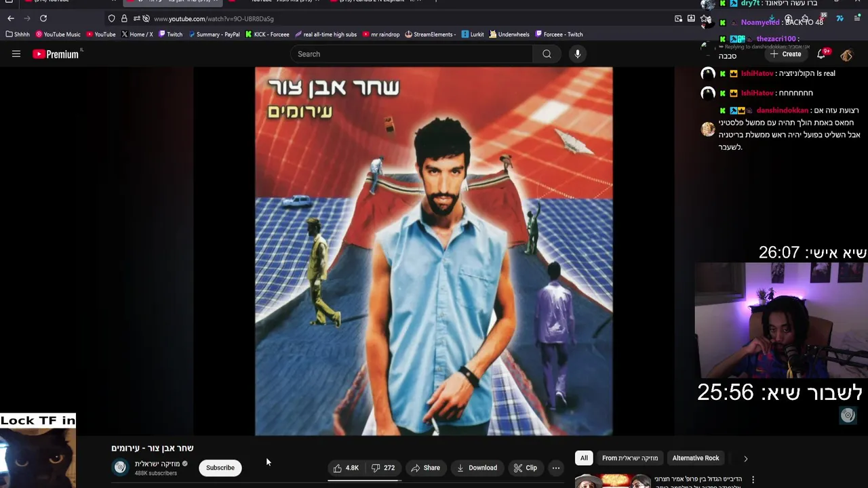This screenshot has height=488, width=868.
Task: Open the first suggested video thumbnail
Action: (613, 481)
